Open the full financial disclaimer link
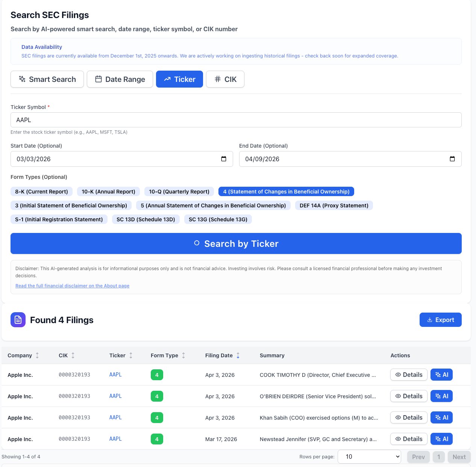 point(72,286)
